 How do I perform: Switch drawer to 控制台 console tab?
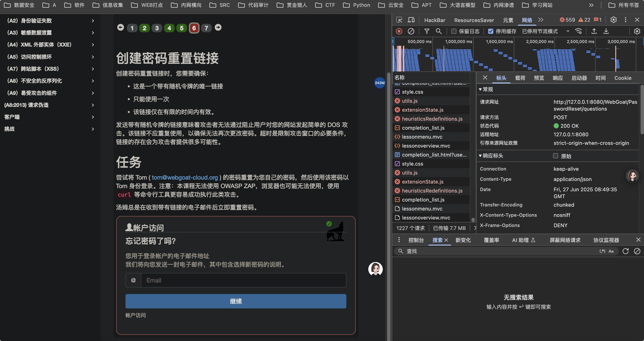pyautogui.click(x=416, y=240)
